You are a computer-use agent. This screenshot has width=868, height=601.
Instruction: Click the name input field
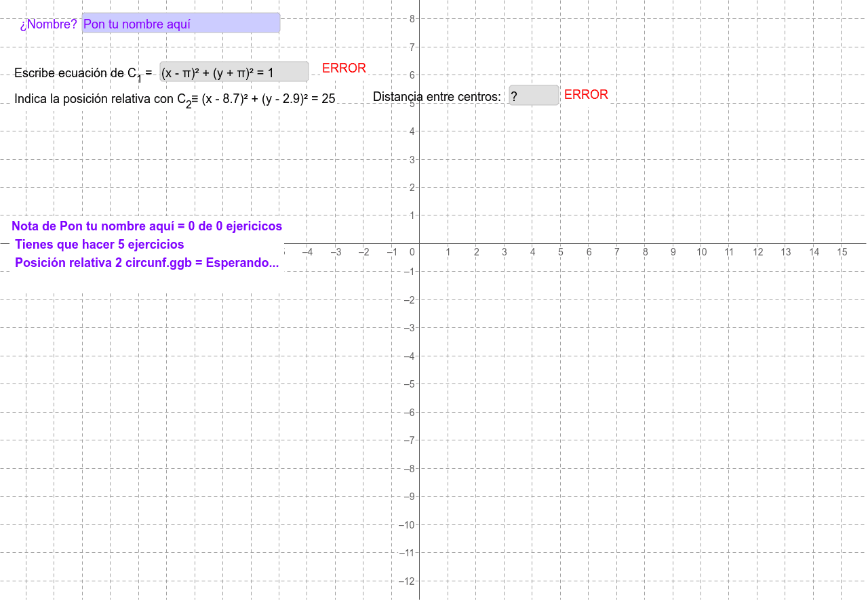(181, 23)
